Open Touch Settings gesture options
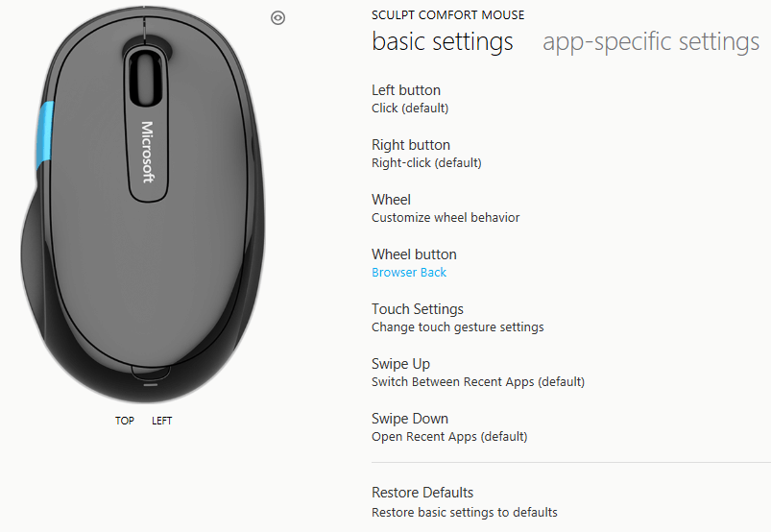 458,318
